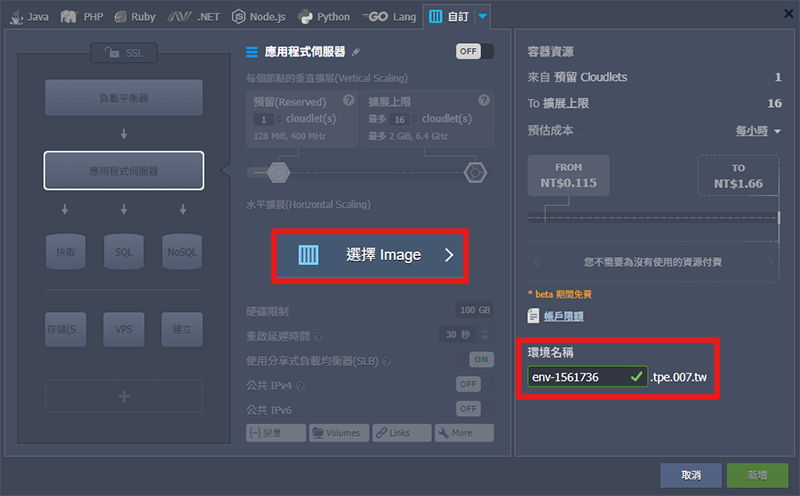The width and height of the screenshot is (800, 496).
Task: Click the 硬碟限制 100 GB value
Action: tap(474, 310)
